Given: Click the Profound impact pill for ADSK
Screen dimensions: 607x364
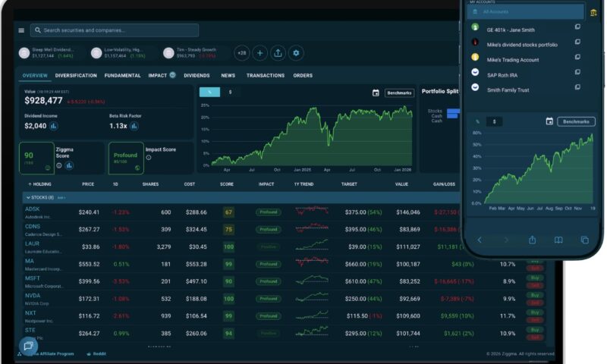Looking at the screenshot, I should [x=269, y=212].
